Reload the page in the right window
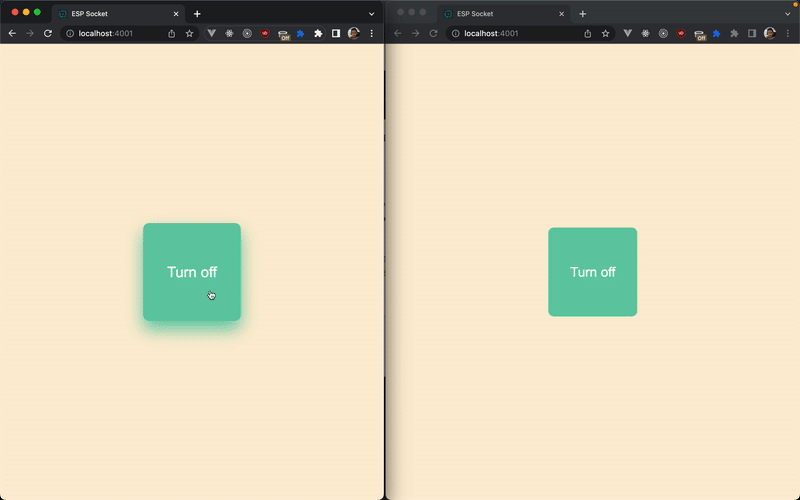The image size is (800, 500). coord(434,34)
